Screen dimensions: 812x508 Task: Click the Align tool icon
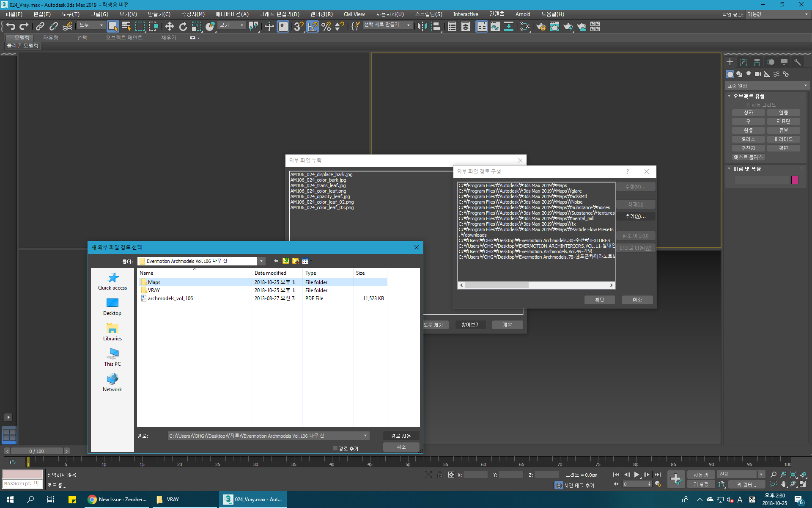pyautogui.click(x=436, y=27)
